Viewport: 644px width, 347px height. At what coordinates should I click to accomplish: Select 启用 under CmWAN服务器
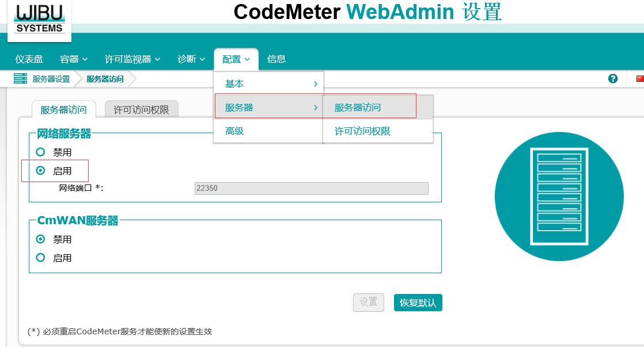pyautogui.click(x=40, y=258)
